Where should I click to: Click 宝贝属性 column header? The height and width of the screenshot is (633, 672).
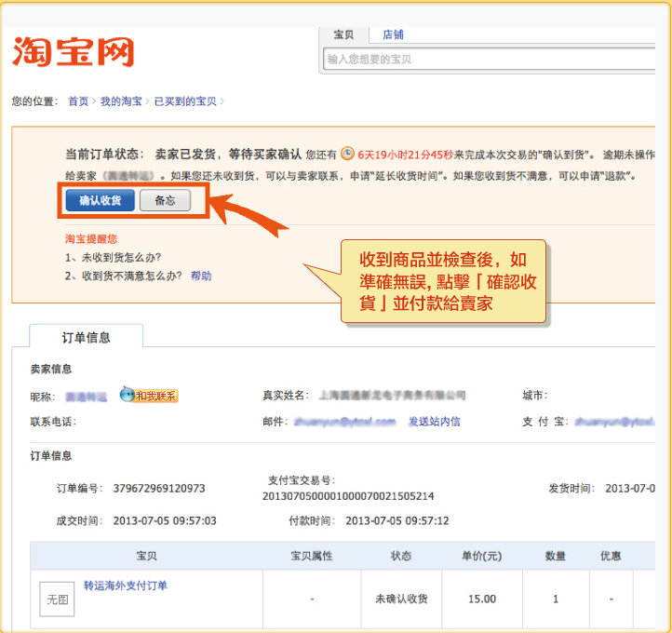tap(312, 556)
